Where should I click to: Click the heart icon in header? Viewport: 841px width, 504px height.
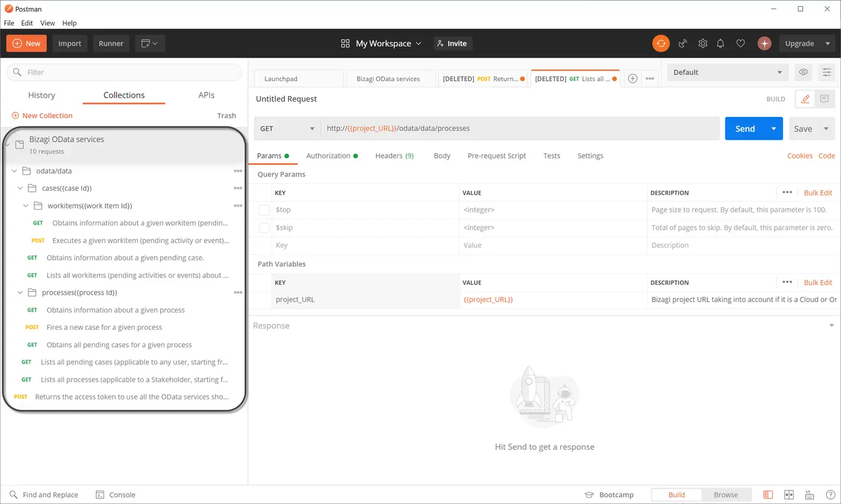[741, 44]
